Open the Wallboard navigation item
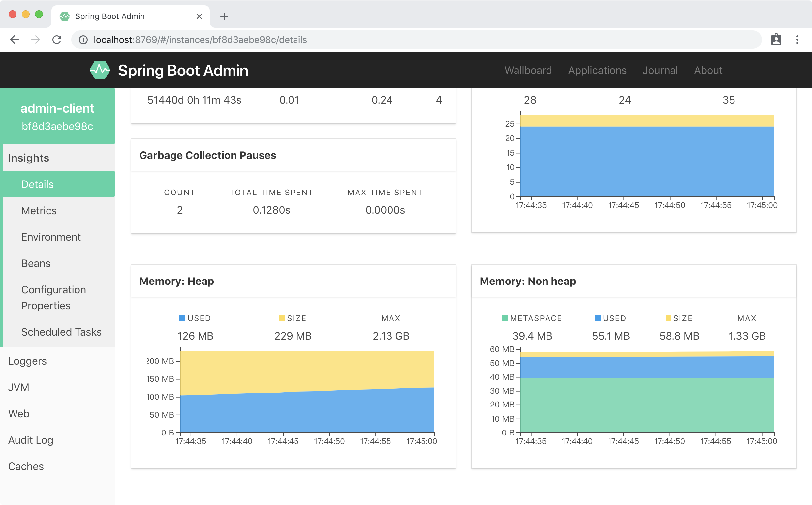The width and height of the screenshot is (812, 505). (x=528, y=70)
